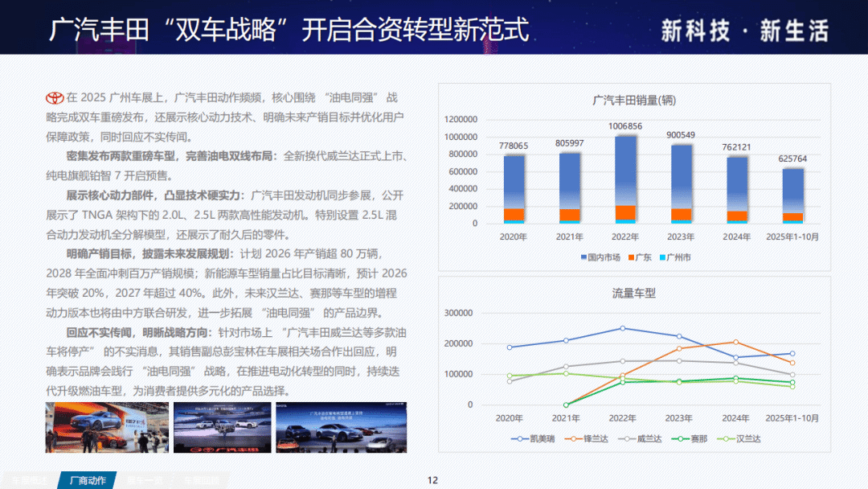Viewport: 868px width, 489px height.
Task: Click page number 12 at slide bottom
Action: coord(432,480)
